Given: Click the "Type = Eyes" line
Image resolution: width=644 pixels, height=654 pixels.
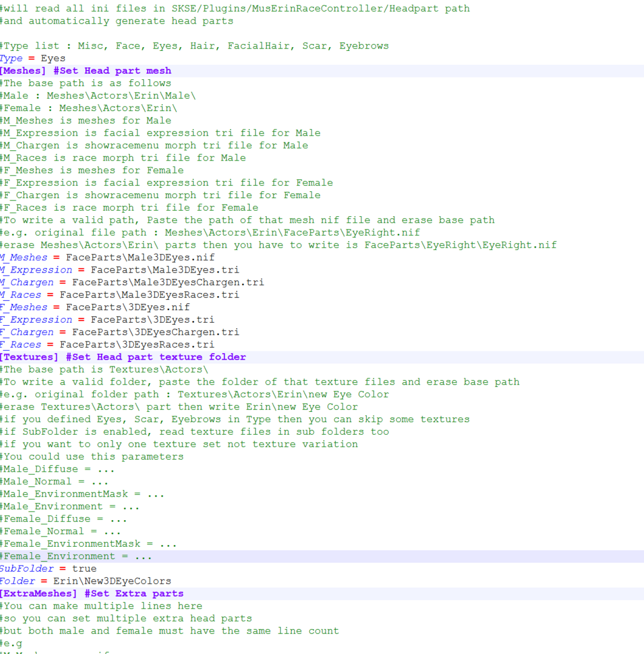Looking at the screenshot, I should click(33, 58).
